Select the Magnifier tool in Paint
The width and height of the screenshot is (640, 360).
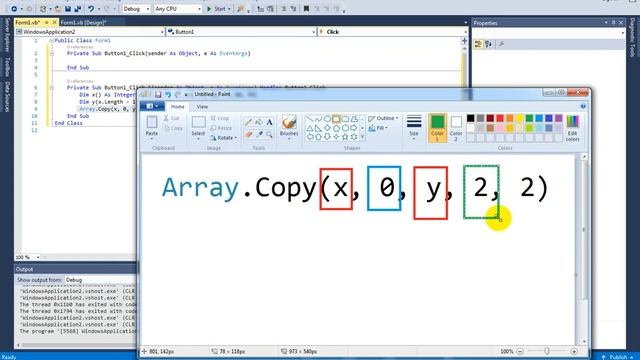pyautogui.click(x=269, y=134)
